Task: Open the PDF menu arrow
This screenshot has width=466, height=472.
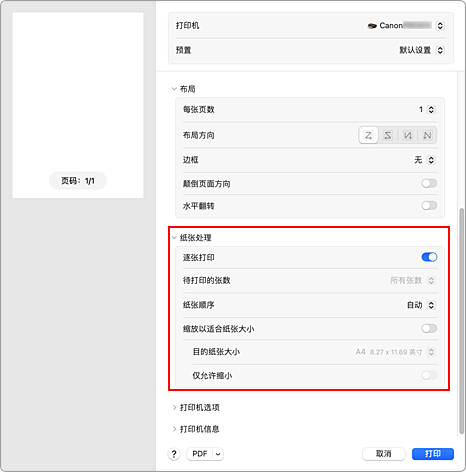Action: click(218, 454)
